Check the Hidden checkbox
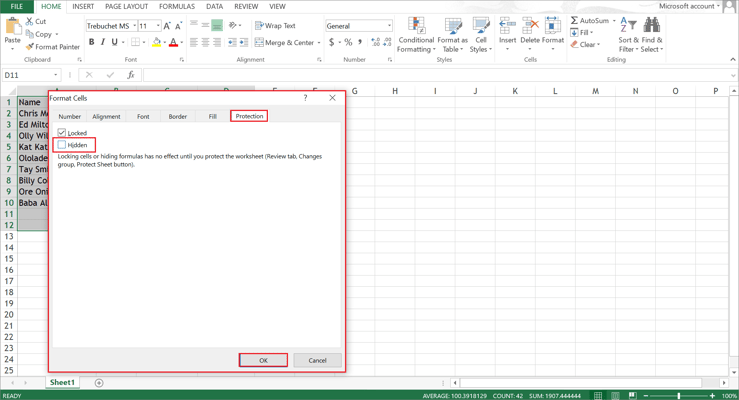The image size is (739, 400). tap(62, 145)
